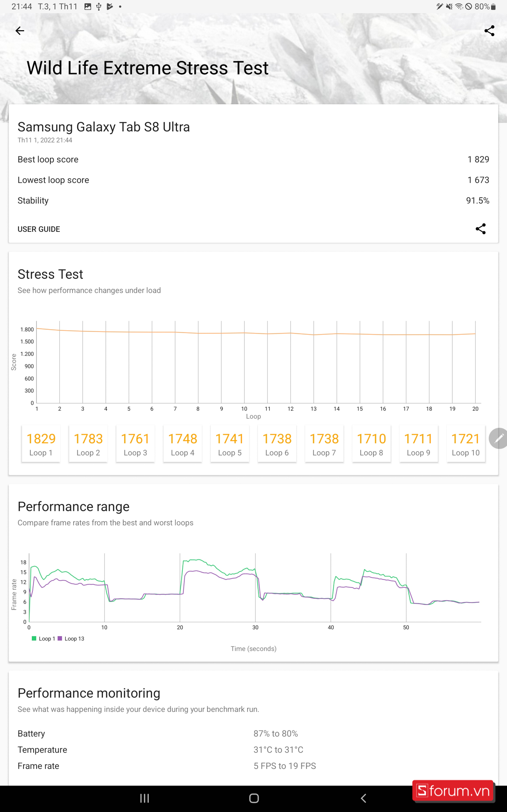This screenshot has width=507, height=812.
Task: Tap the purple Loop 13 legend swatch
Action: pos(60,639)
